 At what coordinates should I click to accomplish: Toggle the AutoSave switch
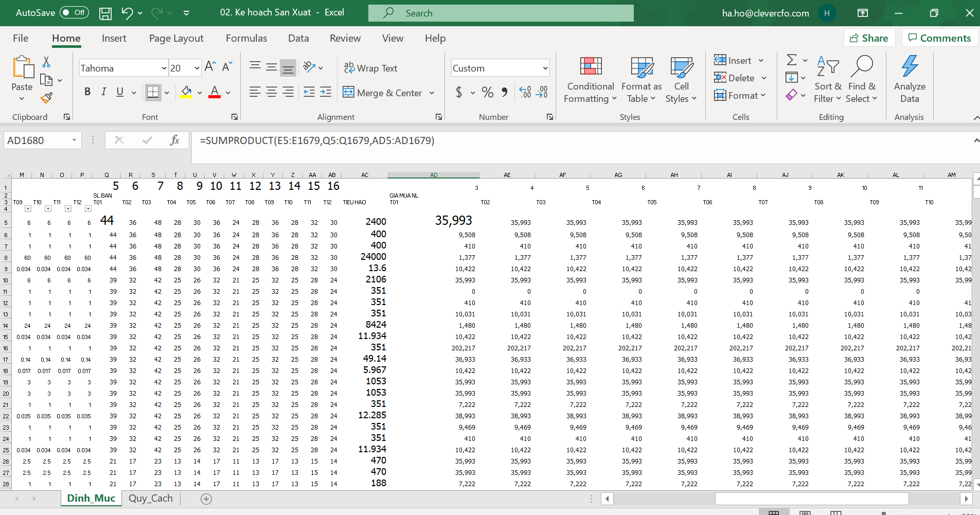point(74,13)
